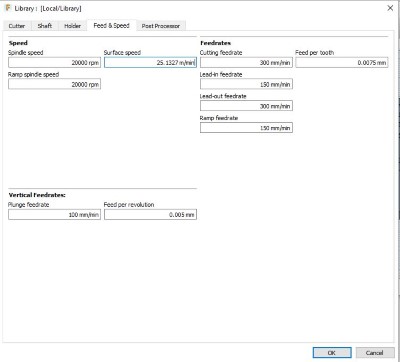
Task: Click the Feed per revolution field
Action: click(150, 215)
